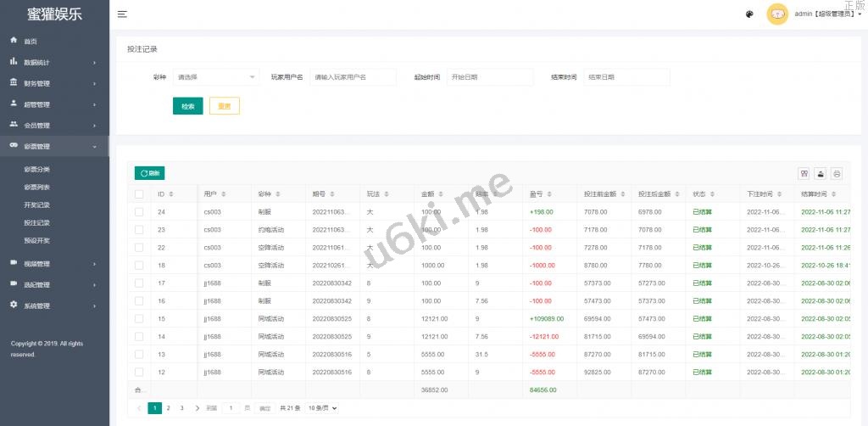The image size is (868, 426).
Task: Click the green 刷新 refresh button
Action: coord(149,173)
